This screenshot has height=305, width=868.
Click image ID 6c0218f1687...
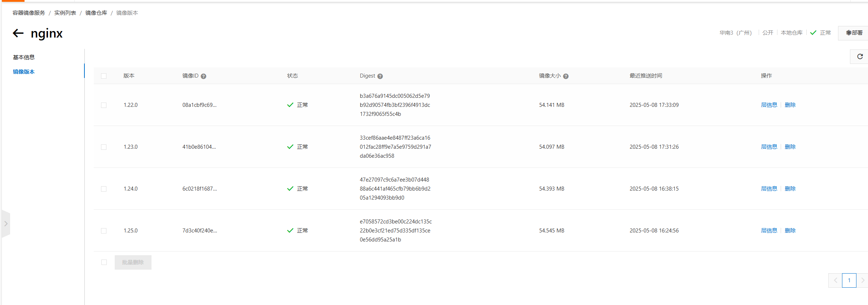(x=200, y=189)
